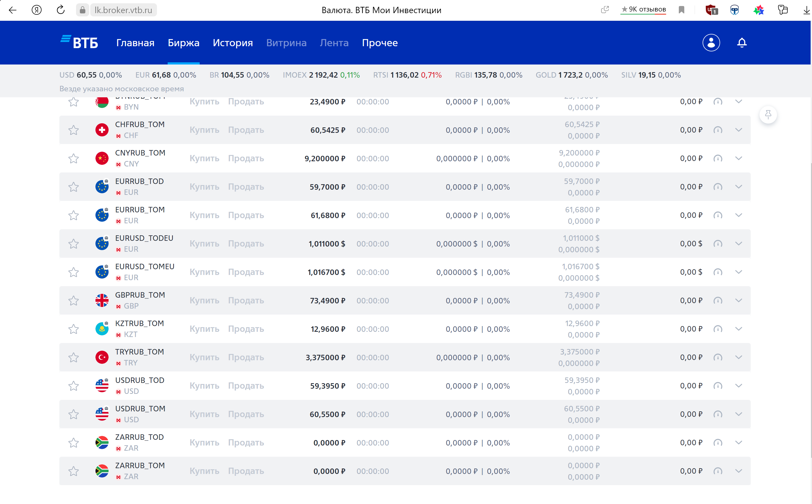Image resolution: width=812 pixels, height=504 pixels.
Task: Click the CHFRUB_TOM Swiss flag icon
Action: coord(102,130)
